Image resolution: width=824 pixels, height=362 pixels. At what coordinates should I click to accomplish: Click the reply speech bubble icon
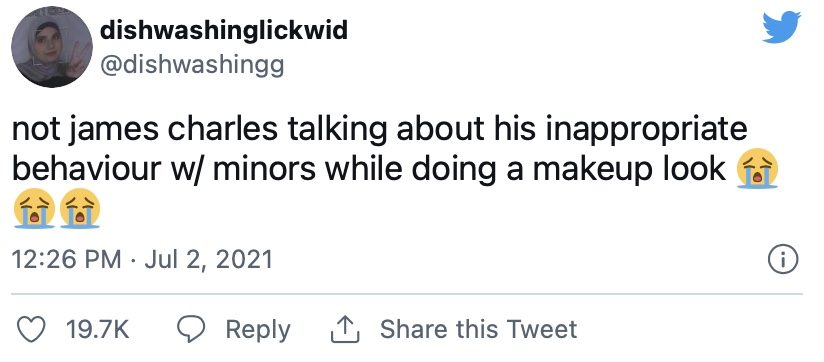point(192,329)
